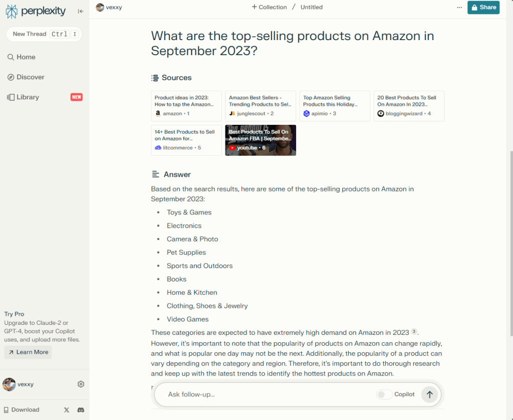Click the 'Sports and Outdoors' list item

click(199, 266)
